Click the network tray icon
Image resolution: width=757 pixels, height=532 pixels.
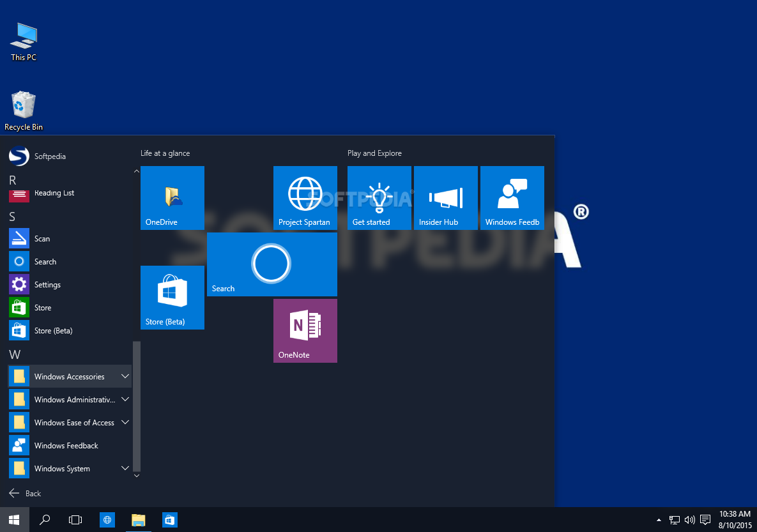tap(674, 520)
